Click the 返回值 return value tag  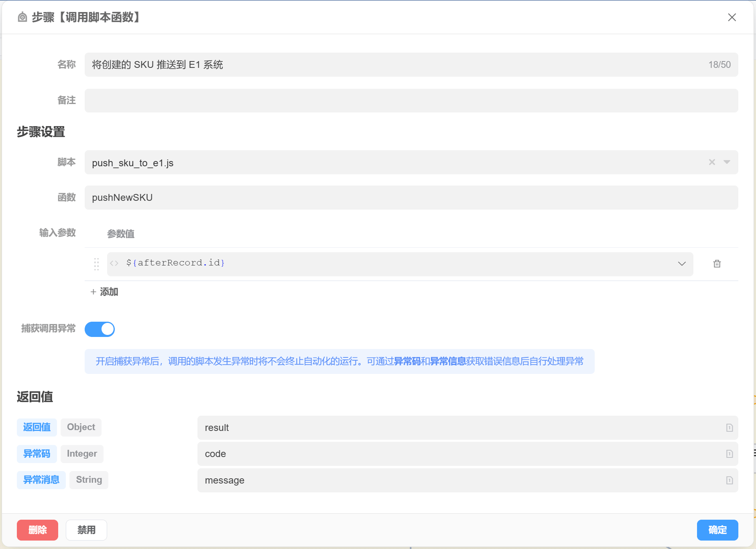click(37, 427)
